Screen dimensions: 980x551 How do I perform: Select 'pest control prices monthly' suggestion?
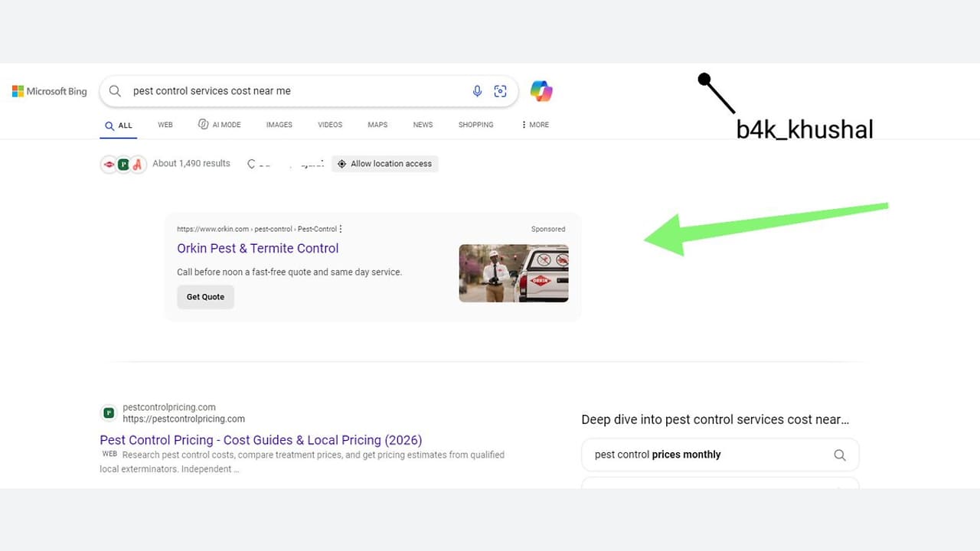tap(720, 455)
